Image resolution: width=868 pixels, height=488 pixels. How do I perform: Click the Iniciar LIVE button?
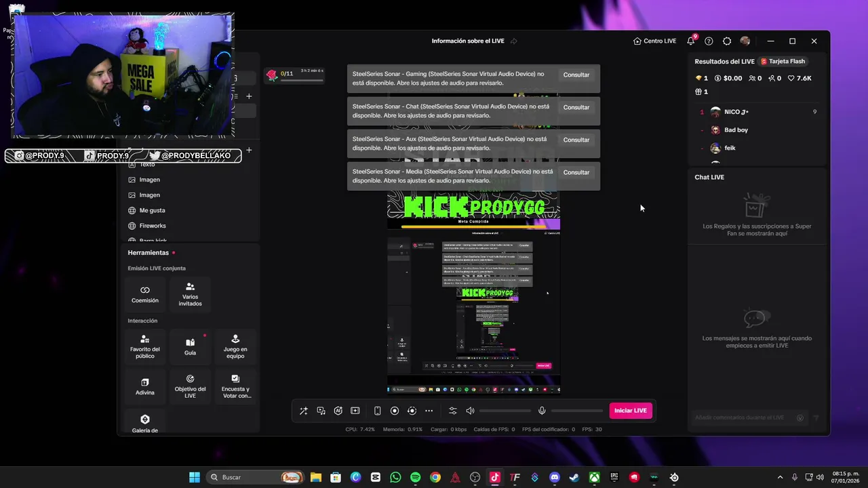pyautogui.click(x=631, y=411)
